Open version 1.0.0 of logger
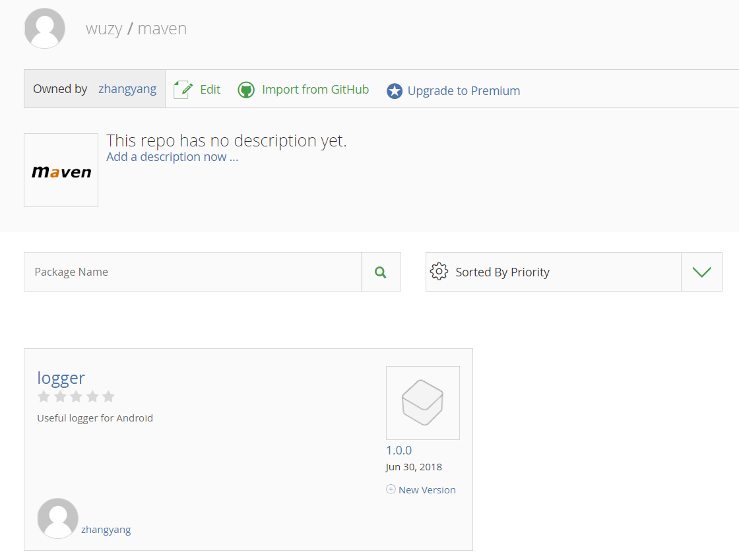Image resolution: width=739 pixels, height=560 pixels. pos(399,451)
